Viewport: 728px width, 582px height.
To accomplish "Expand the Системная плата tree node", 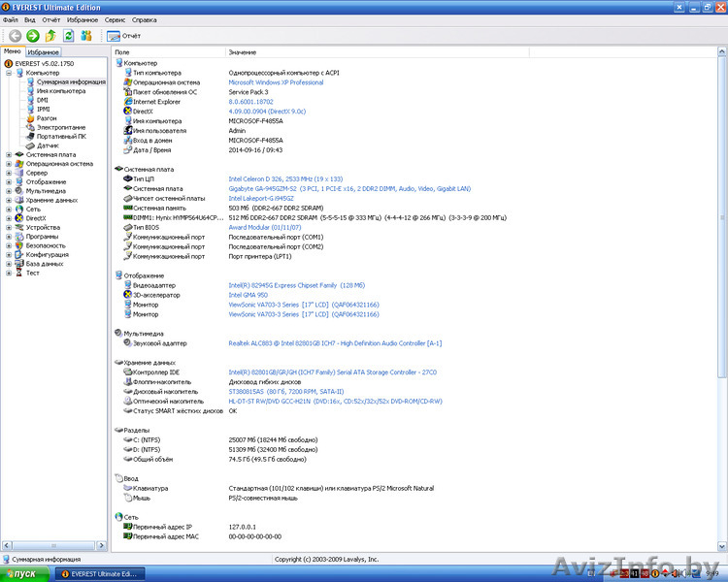I will 9,154.
